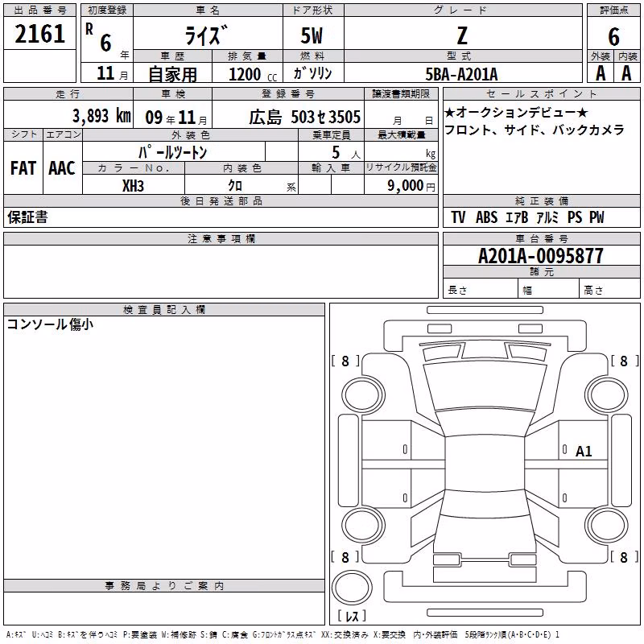Click the lot number 2161

(39, 34)
